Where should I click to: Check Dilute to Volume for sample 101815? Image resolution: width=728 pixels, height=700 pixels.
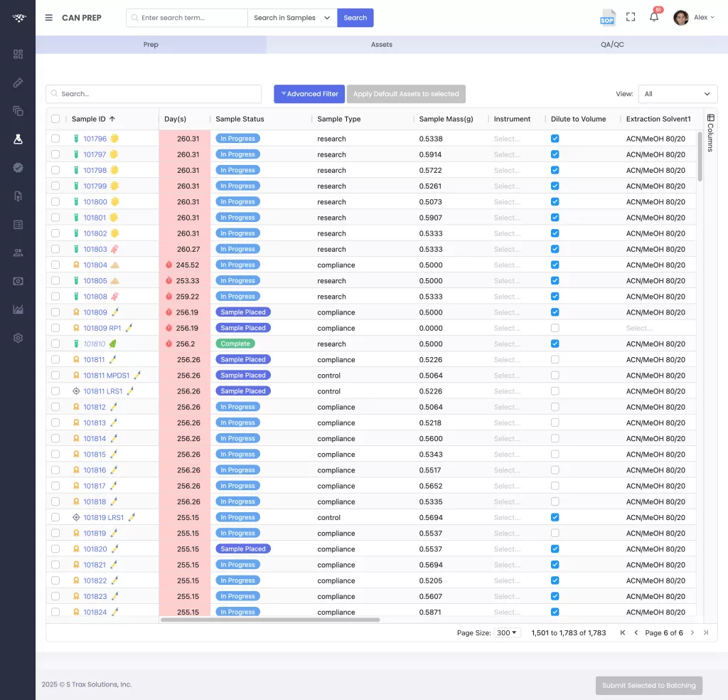[555, 455]
